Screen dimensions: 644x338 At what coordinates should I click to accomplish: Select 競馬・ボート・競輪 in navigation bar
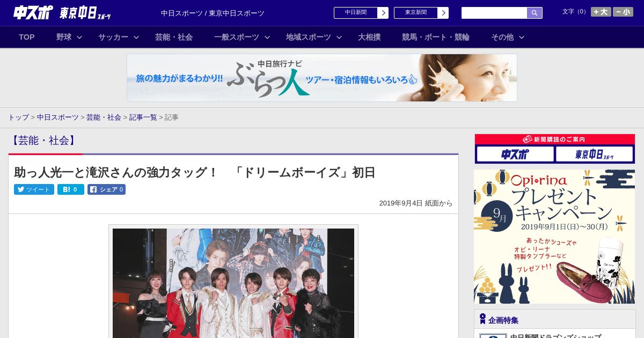(x=436, y=37)
